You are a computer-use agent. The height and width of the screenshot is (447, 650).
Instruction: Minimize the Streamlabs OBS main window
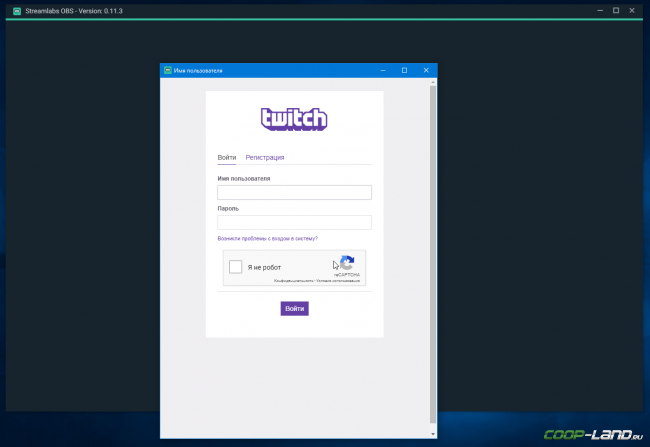click(600, 11)
